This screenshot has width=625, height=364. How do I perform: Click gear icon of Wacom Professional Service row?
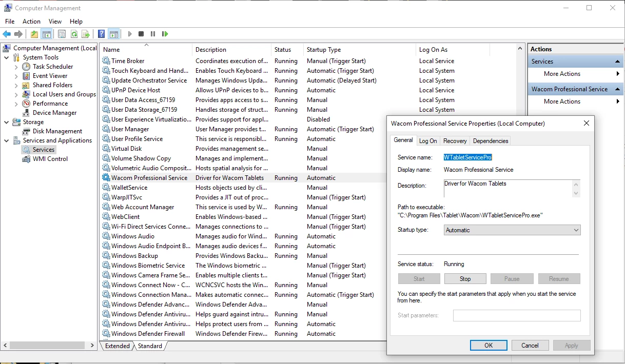click(x=106, y=178)
